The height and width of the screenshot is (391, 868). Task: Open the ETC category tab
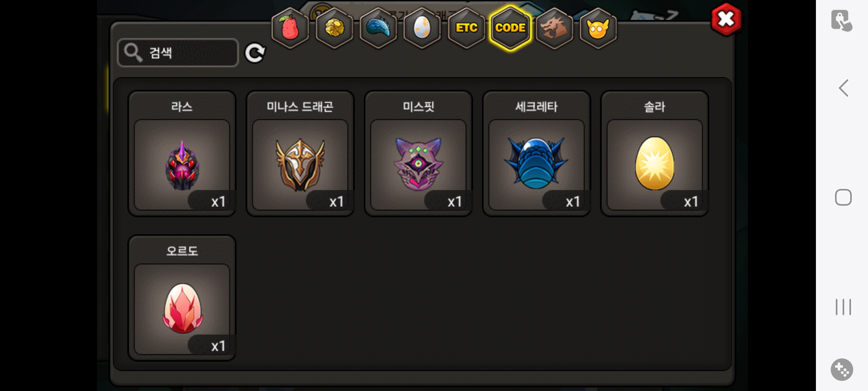(466, 28)
